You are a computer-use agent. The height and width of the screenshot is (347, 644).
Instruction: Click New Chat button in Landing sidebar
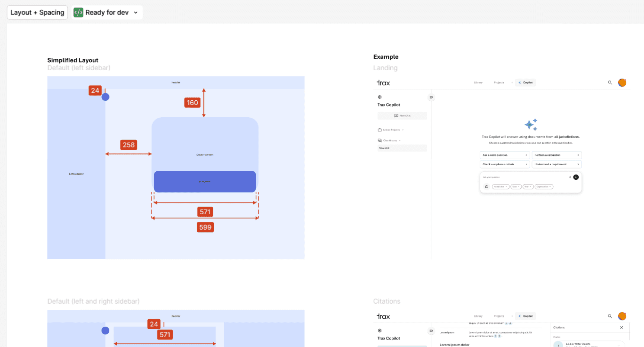click(402, 116)
